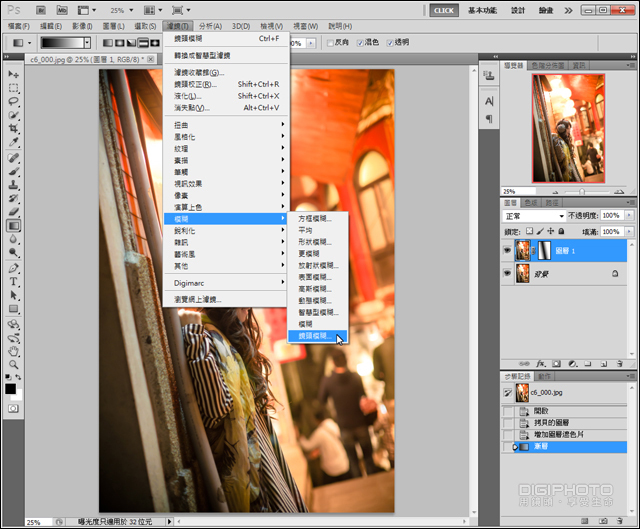The height and width of the screenshot is (529, 640).
Task: Choose 高斯模糊... in the blur submenu
Action: coord(317,289)
